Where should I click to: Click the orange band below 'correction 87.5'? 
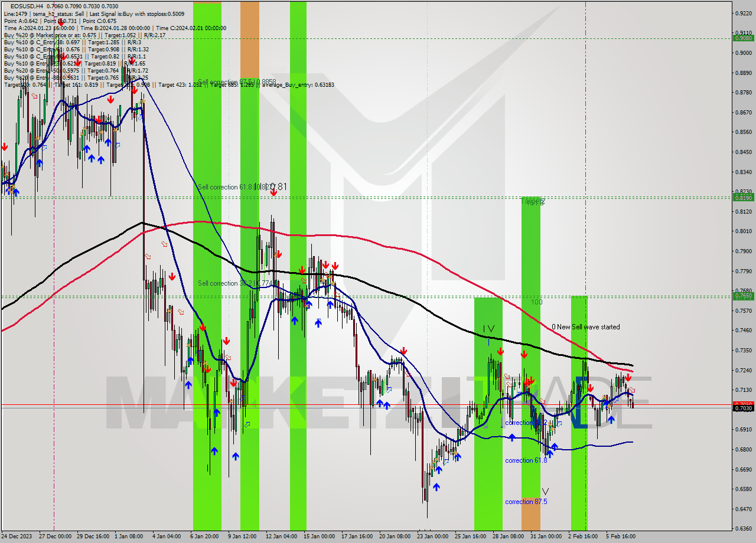pos(530,513)
